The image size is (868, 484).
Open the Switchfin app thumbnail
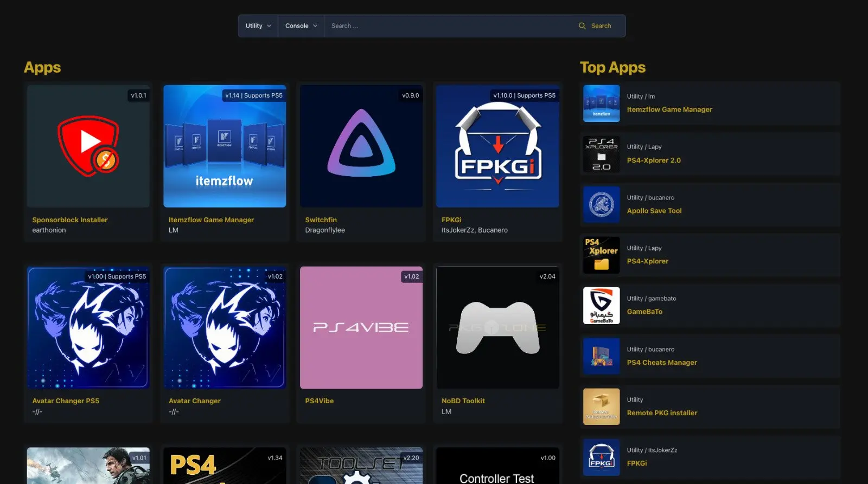[x=361, y=146]
